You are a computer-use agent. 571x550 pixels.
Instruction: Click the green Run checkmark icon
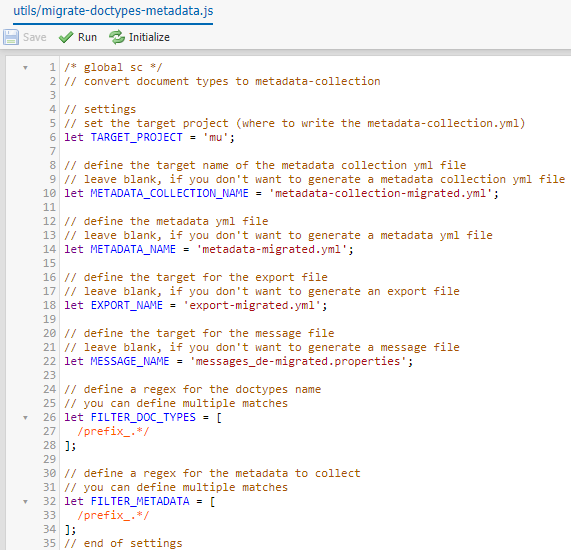tap(66, 37)
